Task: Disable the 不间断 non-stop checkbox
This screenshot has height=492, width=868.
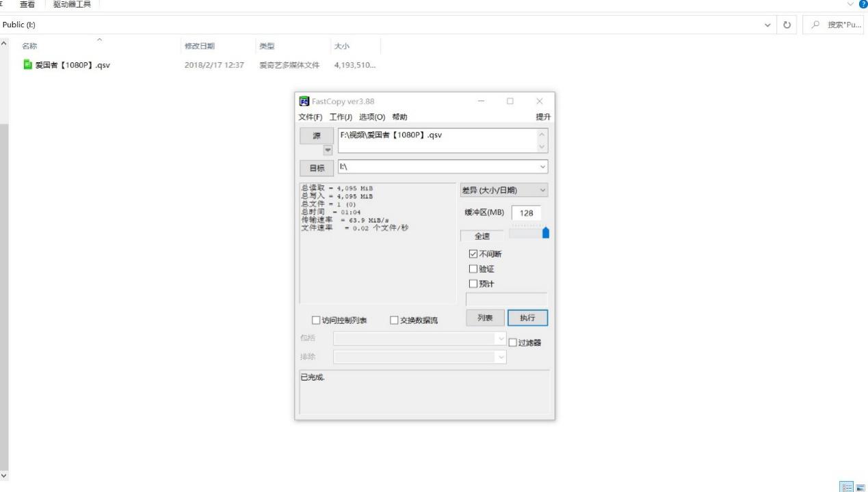Action: (473, 254)
